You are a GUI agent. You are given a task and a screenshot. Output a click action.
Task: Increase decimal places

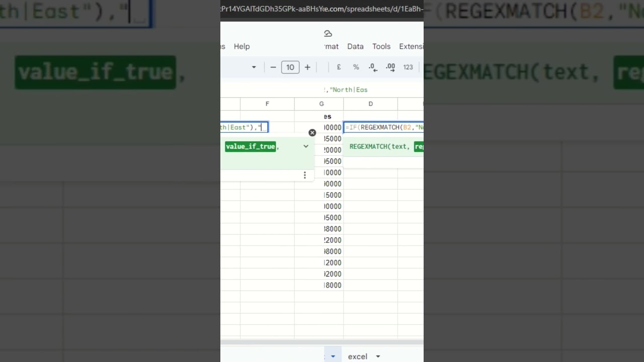coord(390,67)
